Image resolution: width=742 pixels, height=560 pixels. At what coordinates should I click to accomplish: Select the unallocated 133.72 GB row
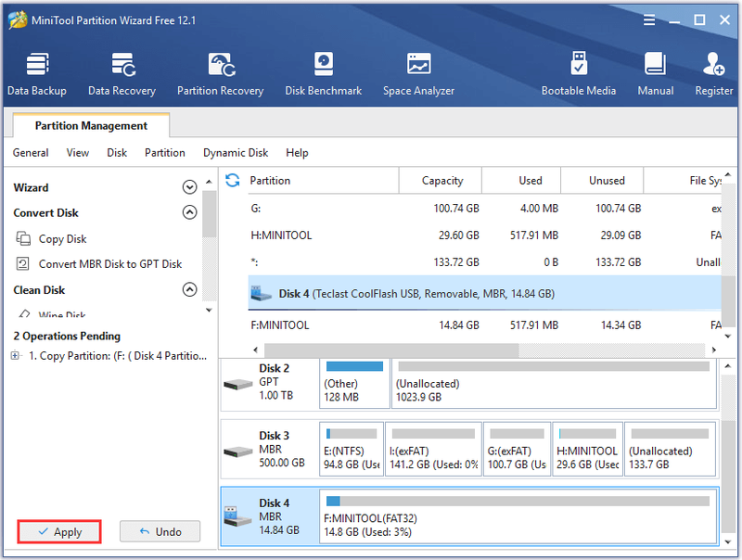point(484,262)
